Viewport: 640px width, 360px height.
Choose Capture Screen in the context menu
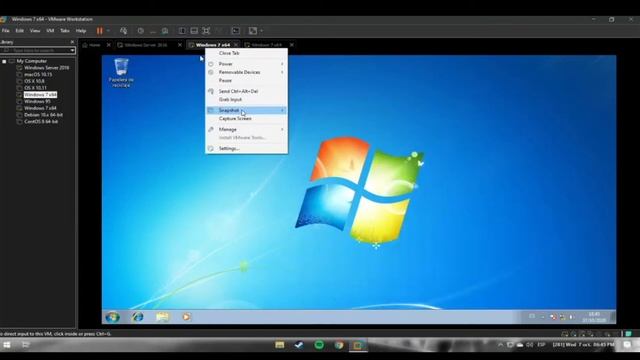click(x=247, y=118)
